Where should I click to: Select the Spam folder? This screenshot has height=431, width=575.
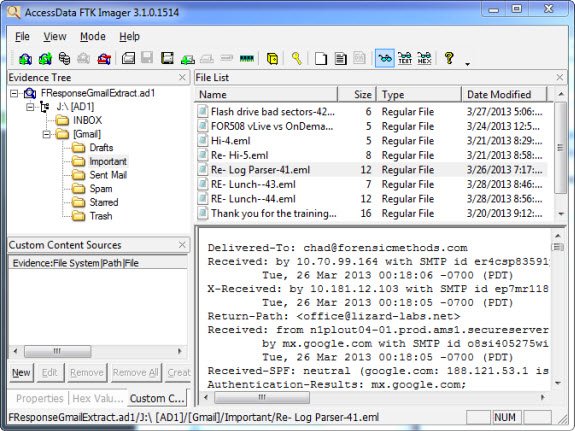tap(101, 189)
